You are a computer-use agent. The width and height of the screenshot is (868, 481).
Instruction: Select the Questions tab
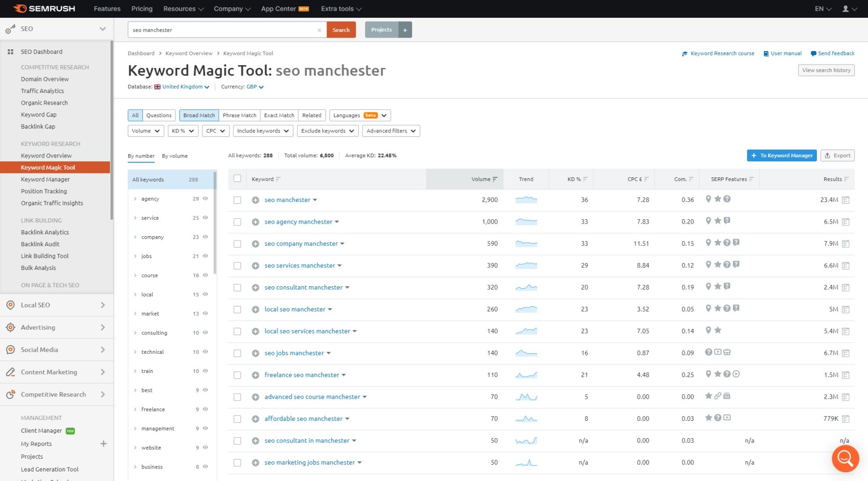tap(159, 116)
